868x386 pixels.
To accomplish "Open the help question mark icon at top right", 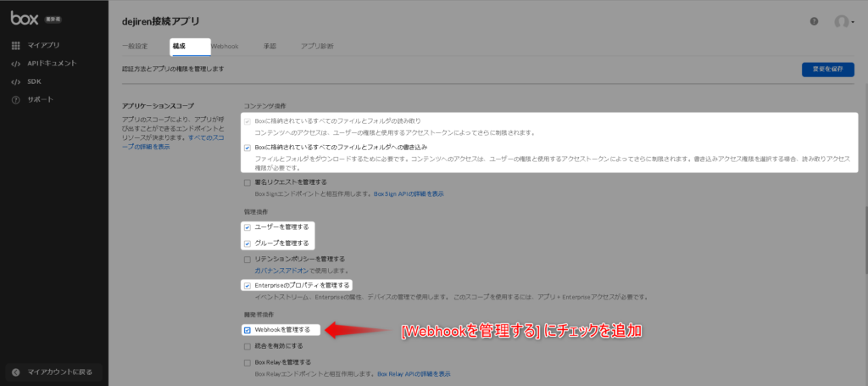I will click(814, 21).
